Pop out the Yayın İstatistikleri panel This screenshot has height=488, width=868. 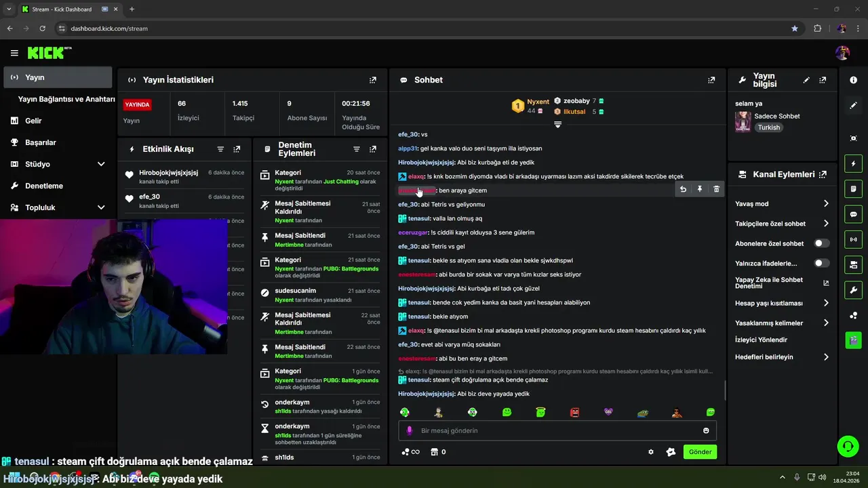click(372, 80)
